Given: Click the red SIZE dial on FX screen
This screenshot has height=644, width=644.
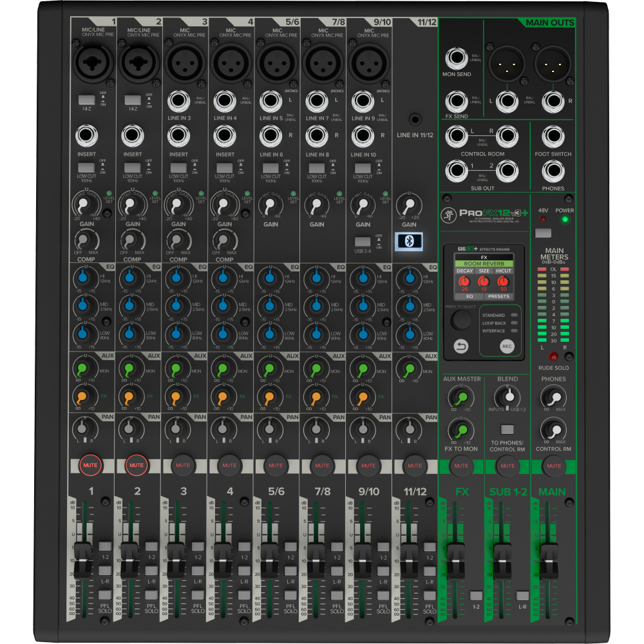Looking at the screenshot, I should (x=484, y=282).
